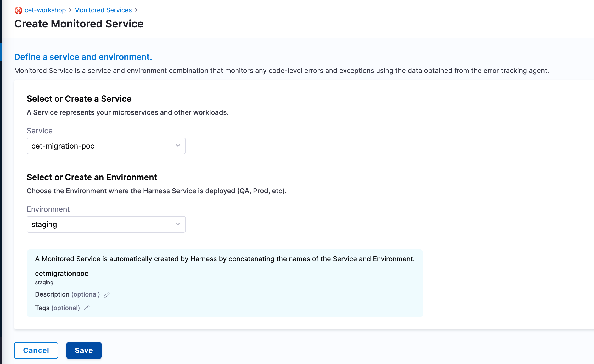The image size is (594, 364).
Task: Navigate to Monitored Services via breadcrumb
Action: 103,10
